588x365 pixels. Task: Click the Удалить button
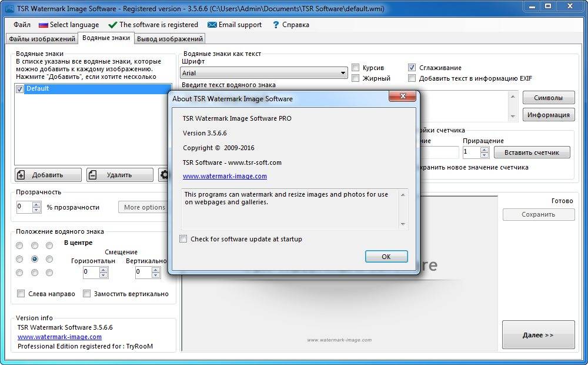(x=119, y=175)
